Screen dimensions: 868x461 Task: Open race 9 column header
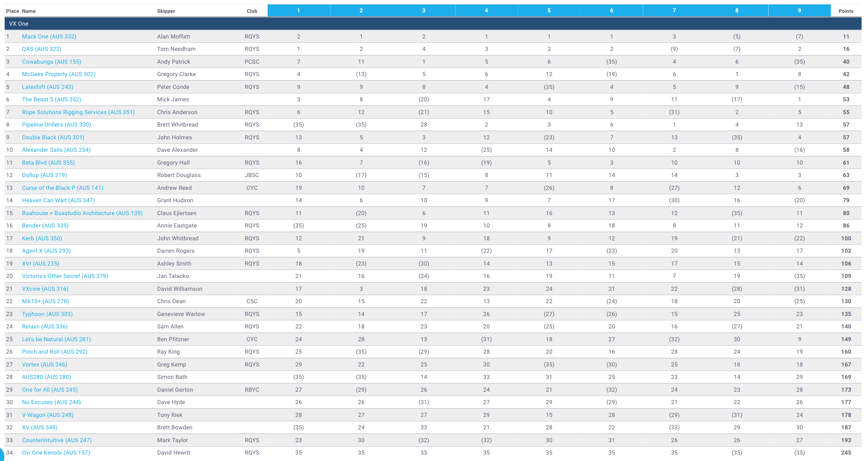(799, 10)
